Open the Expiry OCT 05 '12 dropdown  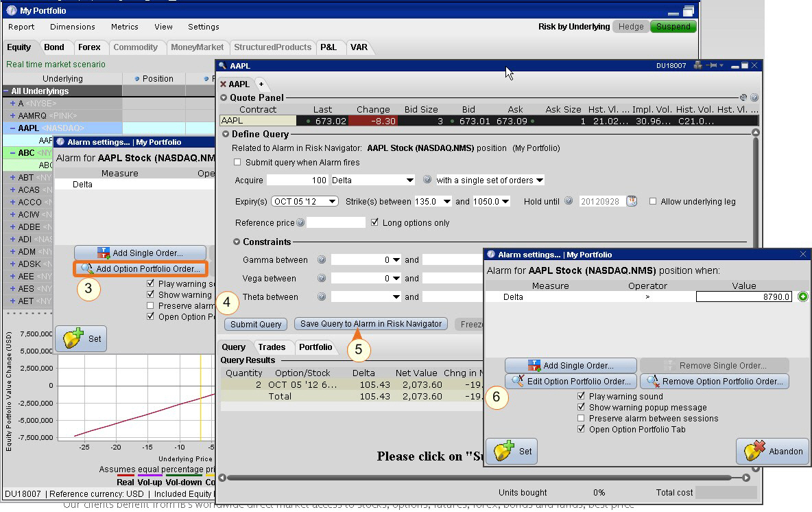tap(304, 202)
